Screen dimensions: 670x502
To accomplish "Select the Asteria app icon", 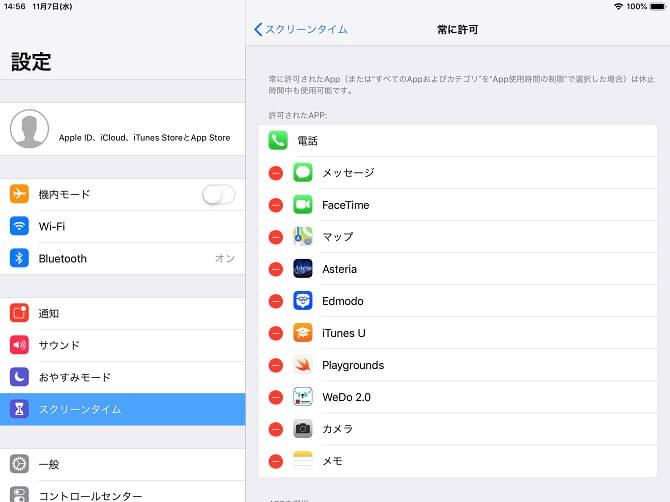I will (303, 269).
